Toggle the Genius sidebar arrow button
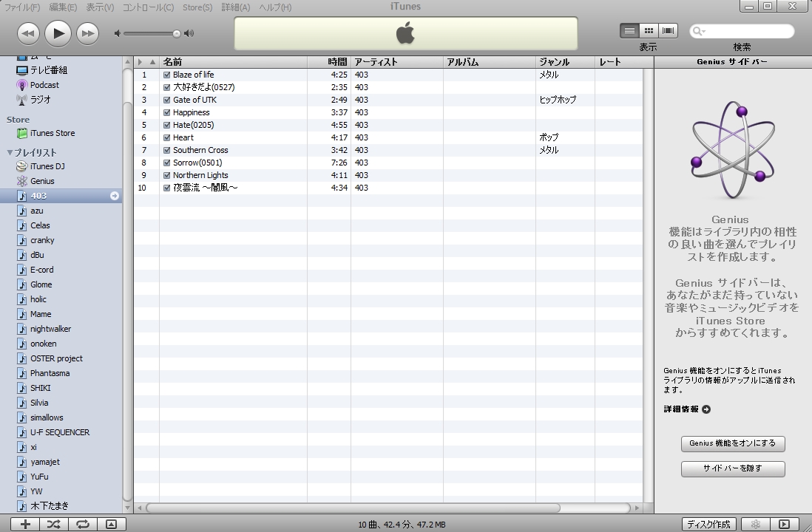812x532 pixels. tap(784, 524)
